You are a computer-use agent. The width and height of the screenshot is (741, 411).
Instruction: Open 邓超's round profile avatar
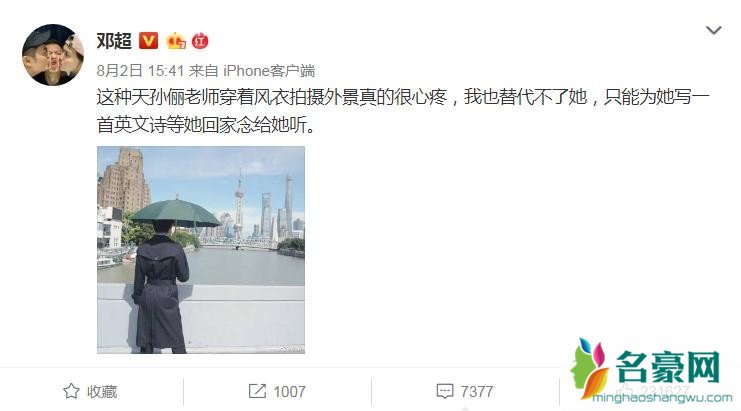click(x=53, y=55)
